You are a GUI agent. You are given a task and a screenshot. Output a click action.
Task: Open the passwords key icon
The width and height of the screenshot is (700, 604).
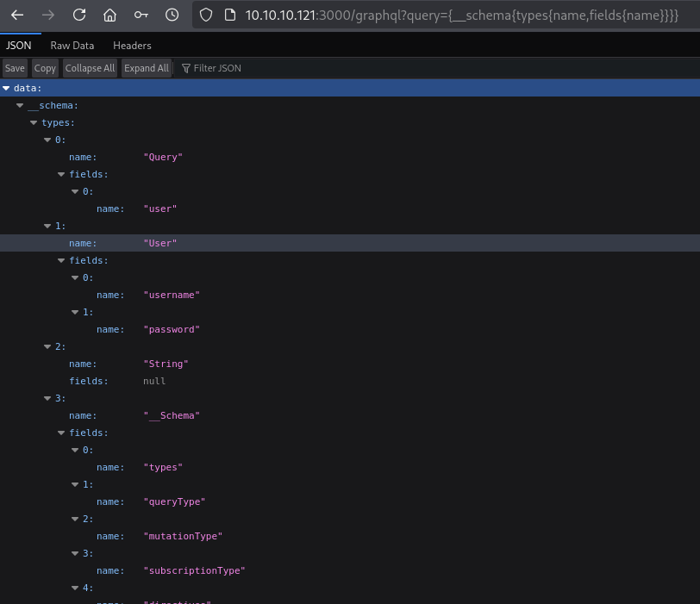pyautogui.click(x=141, y=15)
